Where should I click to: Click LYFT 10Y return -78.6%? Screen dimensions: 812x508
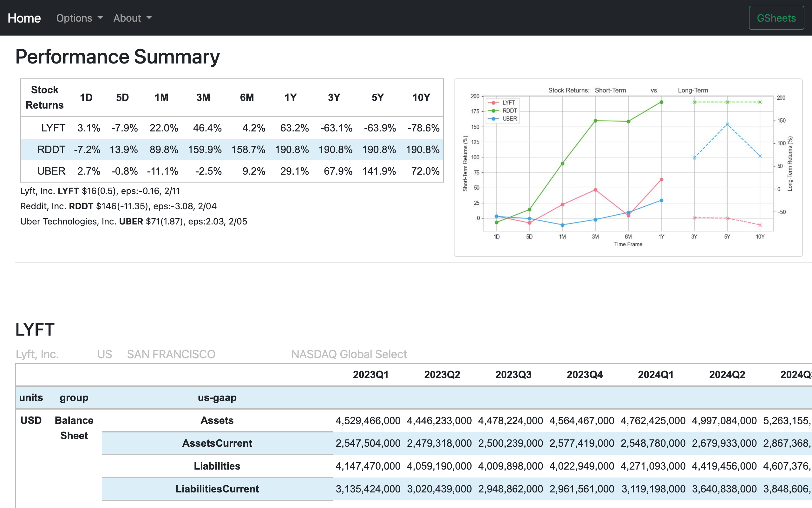[x=423, y=128]
